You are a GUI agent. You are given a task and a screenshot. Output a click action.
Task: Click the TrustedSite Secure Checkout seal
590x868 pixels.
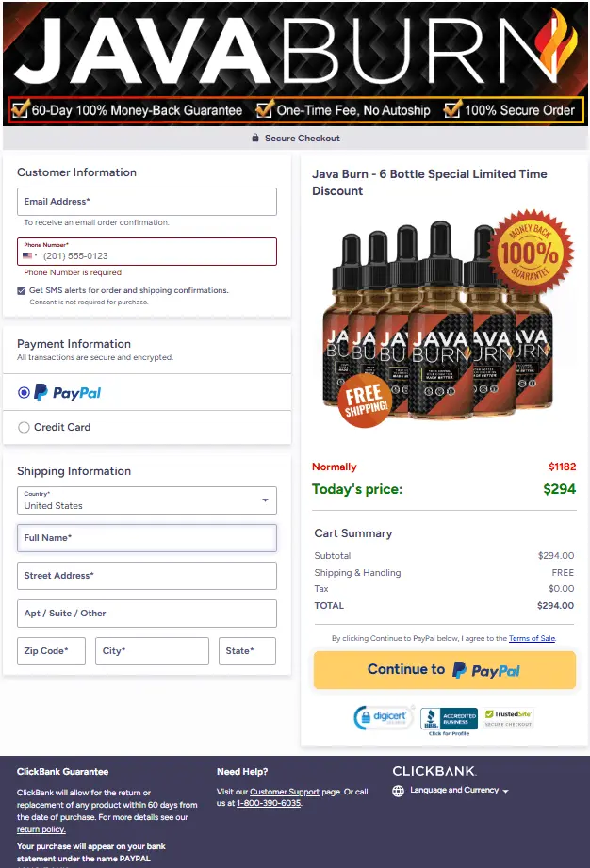[510, 714]
